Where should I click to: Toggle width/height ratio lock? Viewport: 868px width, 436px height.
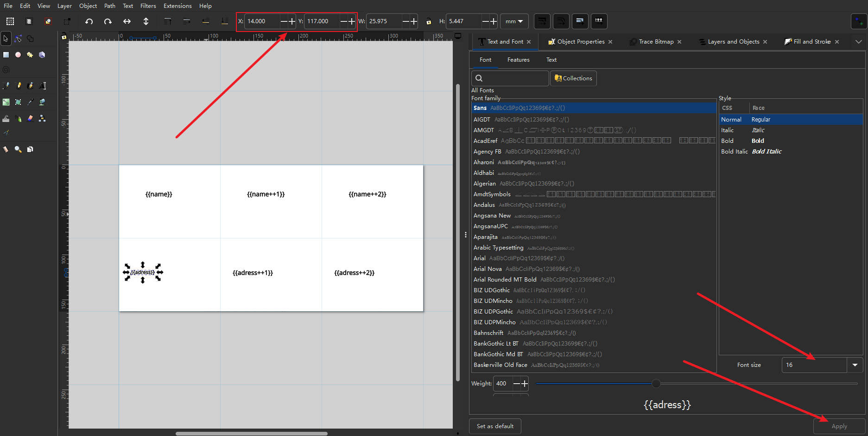coord(429,21)
